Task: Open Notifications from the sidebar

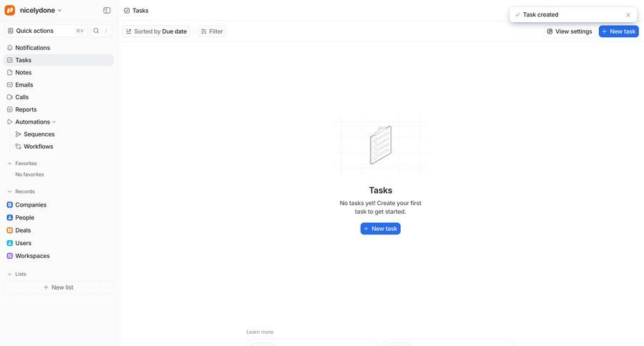Action: click(59, 48)
